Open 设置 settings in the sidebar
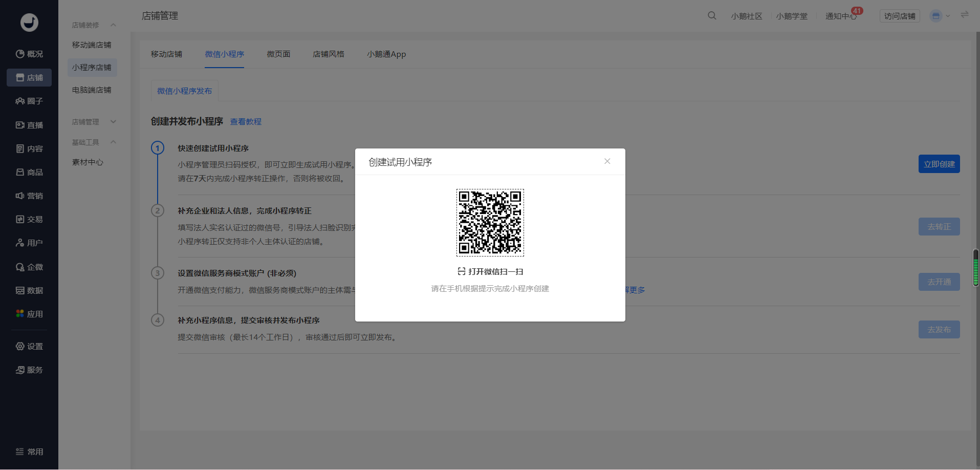This screenshot has height=470, width=980. pyautogui.click(x=29, y=346)
